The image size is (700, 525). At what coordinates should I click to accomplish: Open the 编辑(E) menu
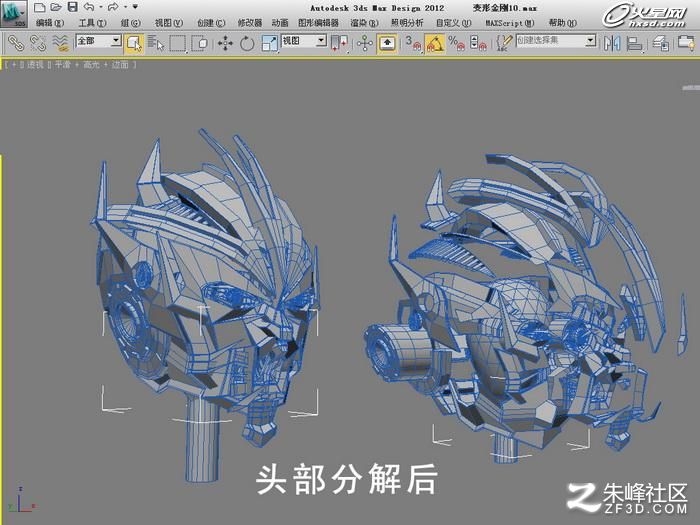click(50, 23)
